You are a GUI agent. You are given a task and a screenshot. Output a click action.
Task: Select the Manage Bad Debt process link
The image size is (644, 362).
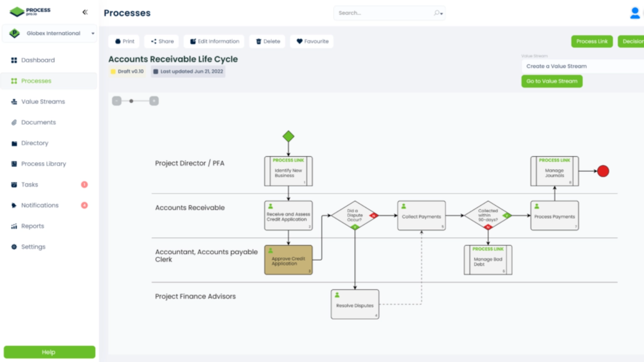tap(488, 260)
